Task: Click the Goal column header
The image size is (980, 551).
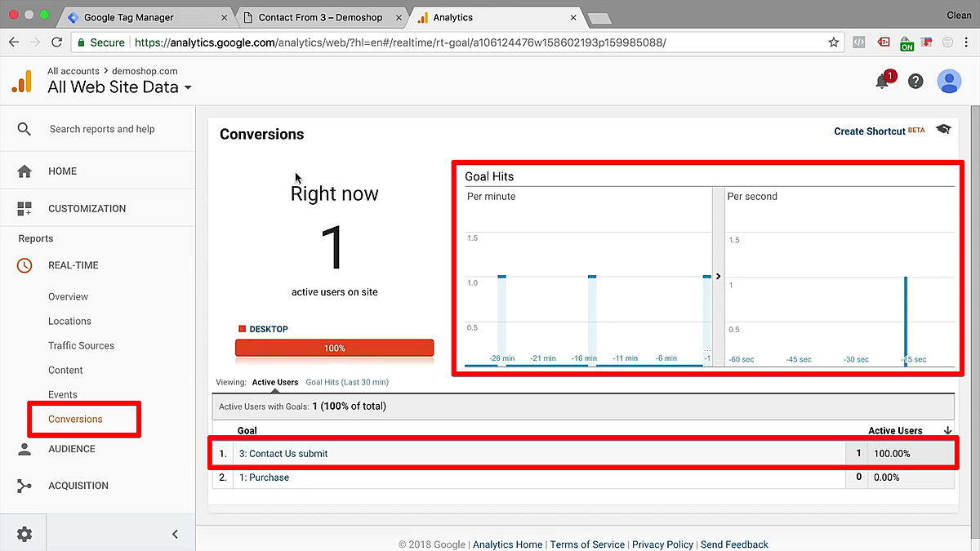Action: coord(247,430)
